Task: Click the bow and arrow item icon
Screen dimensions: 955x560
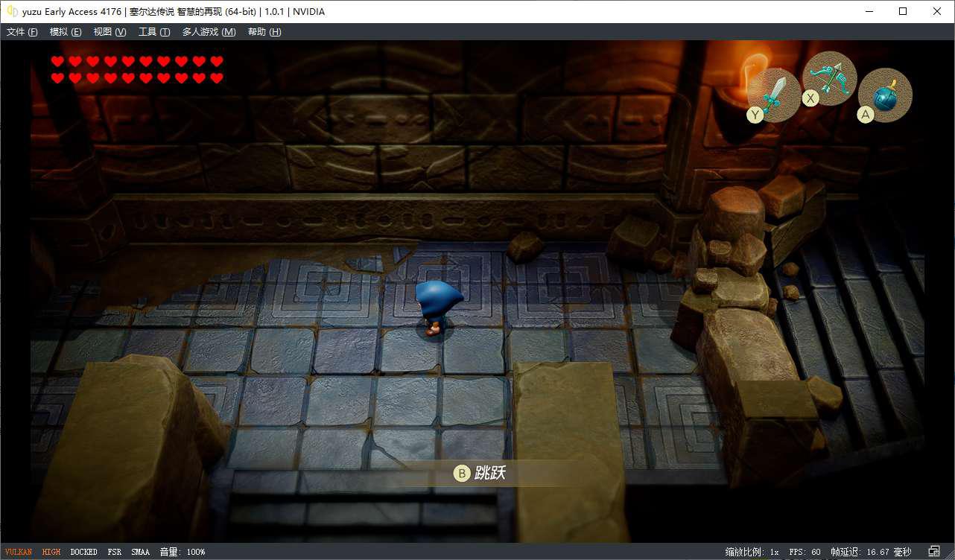Action: click(830, 77)
